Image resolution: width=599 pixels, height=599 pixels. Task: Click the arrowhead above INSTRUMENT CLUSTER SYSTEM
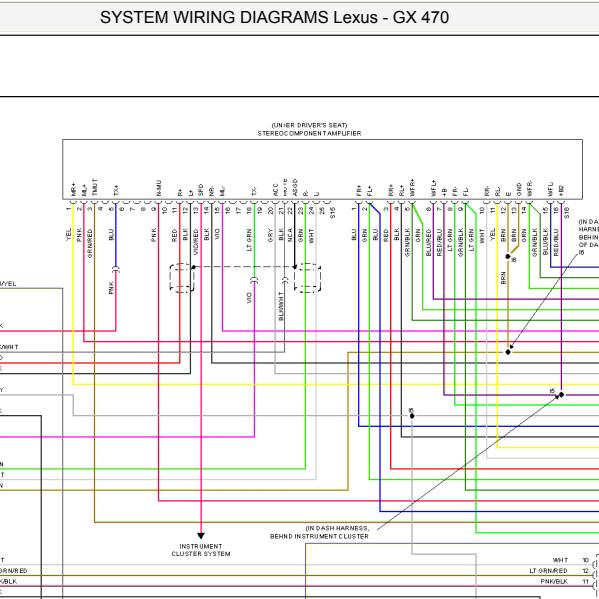(201, 536)
